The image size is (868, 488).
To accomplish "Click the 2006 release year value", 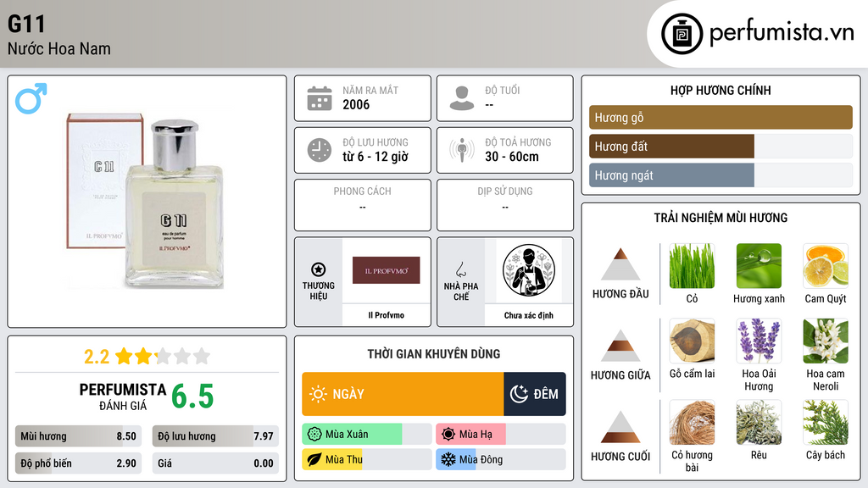I will tap(356, 104).
